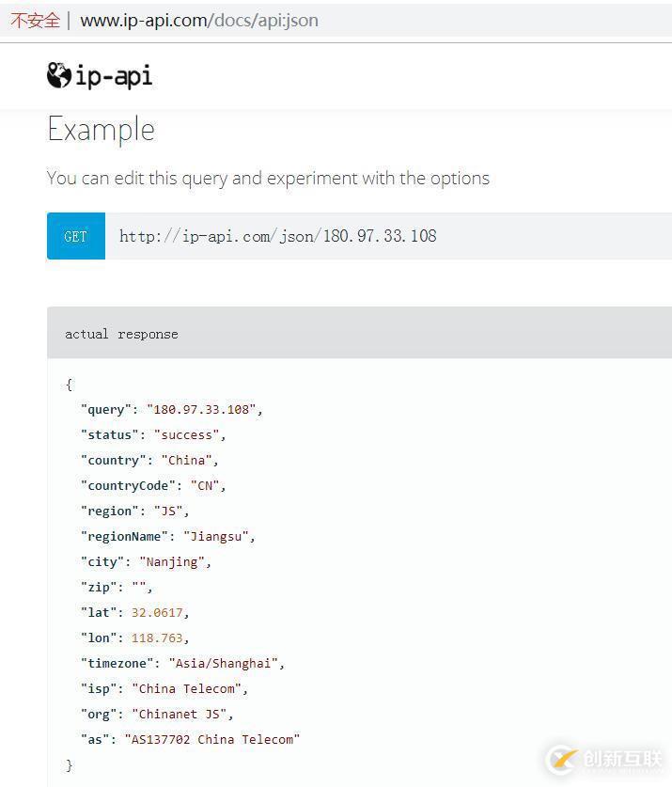
Task: Click the browser URL www.ip-api.com/docs/api:json
Action: [199, 21]
